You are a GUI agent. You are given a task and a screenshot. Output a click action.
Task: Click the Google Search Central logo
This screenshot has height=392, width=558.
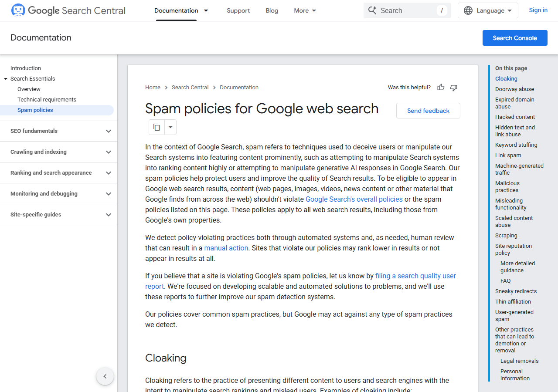click(x=68, y=10)
